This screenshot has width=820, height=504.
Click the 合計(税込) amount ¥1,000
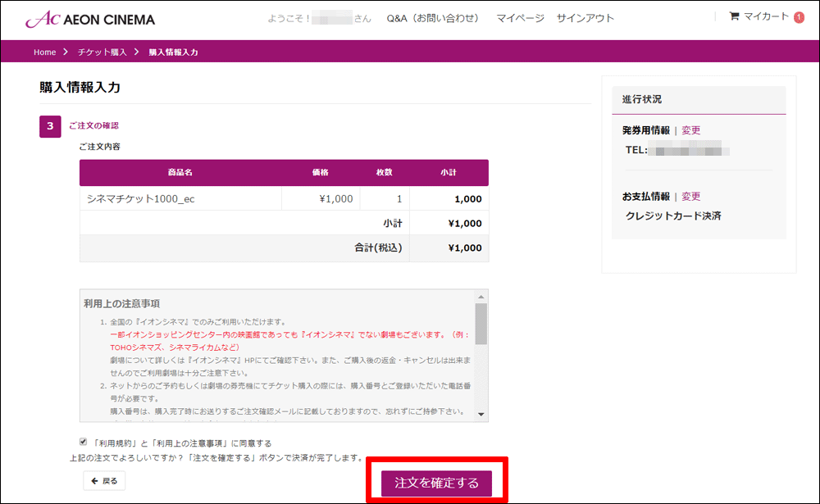465,247
